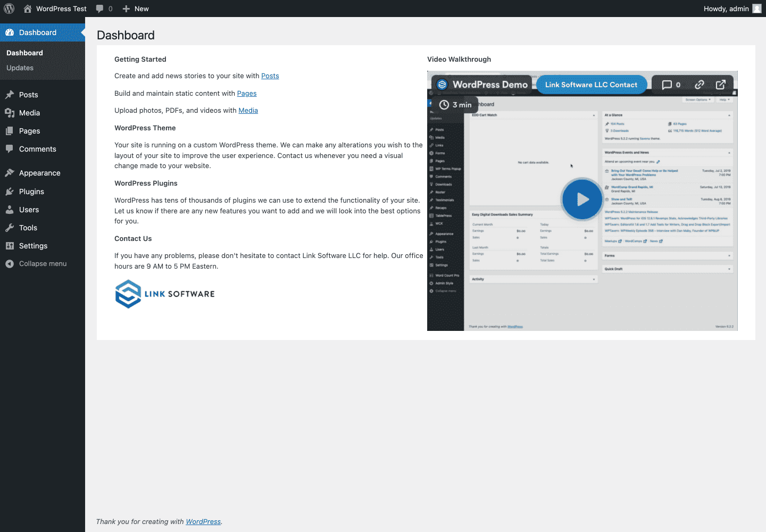The width and height of the screenshot is (766, 532).
Task: Follow the Posts link under Getting Started
Action: point(270,76)
